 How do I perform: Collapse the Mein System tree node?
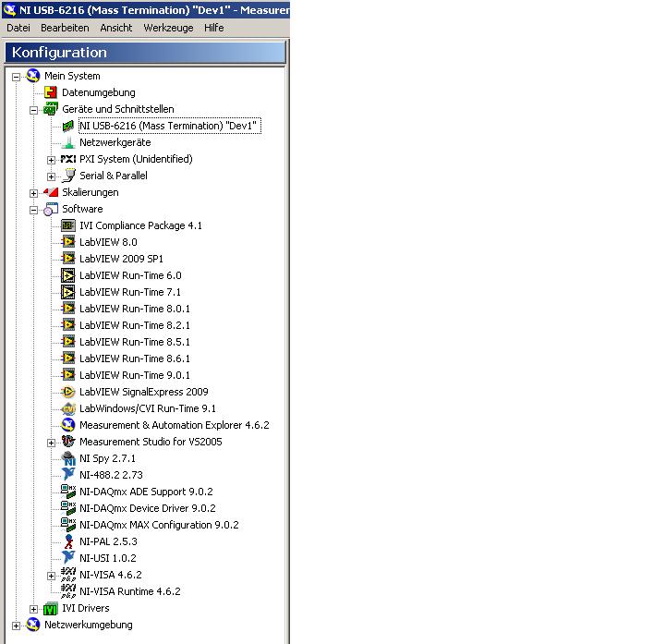(x=16, y=77)
